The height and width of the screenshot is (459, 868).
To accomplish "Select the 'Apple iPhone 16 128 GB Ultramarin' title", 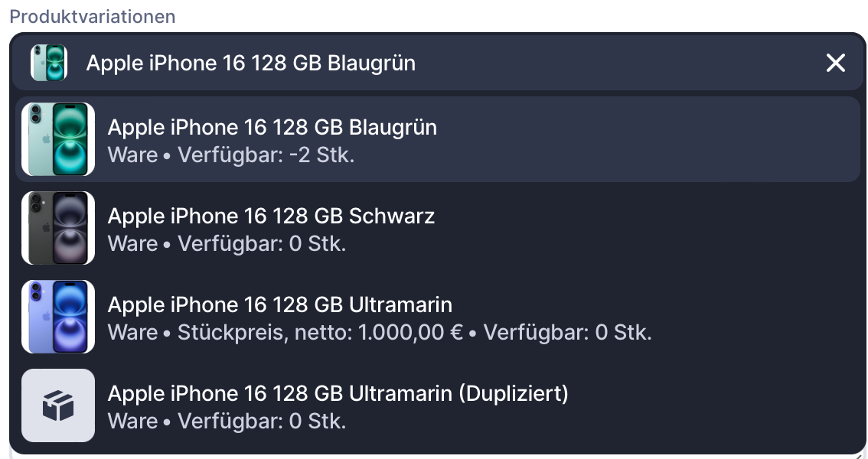I will [279, 304].
